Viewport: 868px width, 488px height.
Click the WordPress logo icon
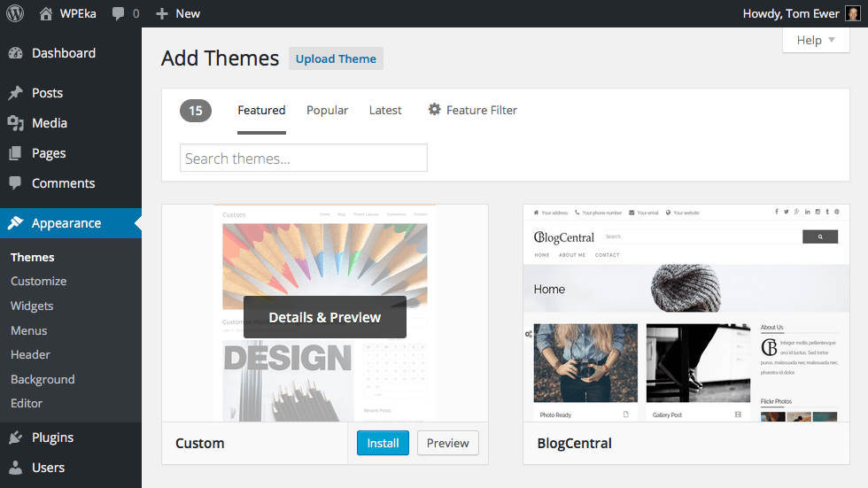[x=15, y=13]
